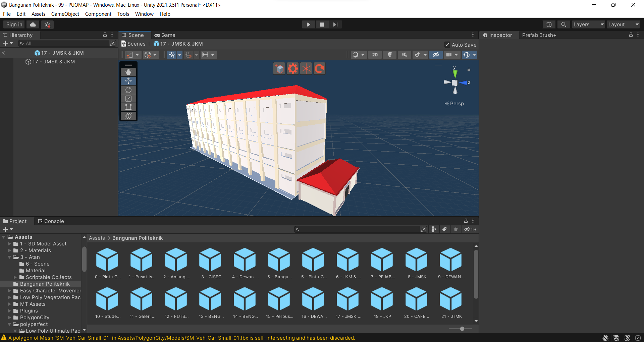Open the Layout dropdown

point(623,24)
